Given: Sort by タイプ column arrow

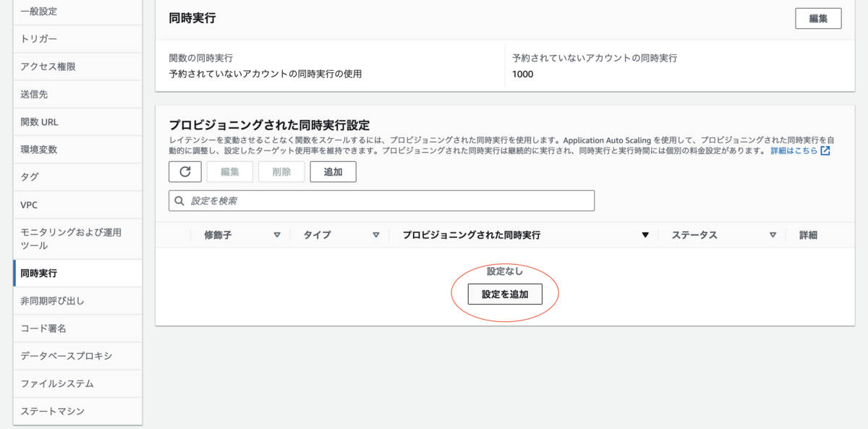Looking at the screenshot, I should (376, 235).
